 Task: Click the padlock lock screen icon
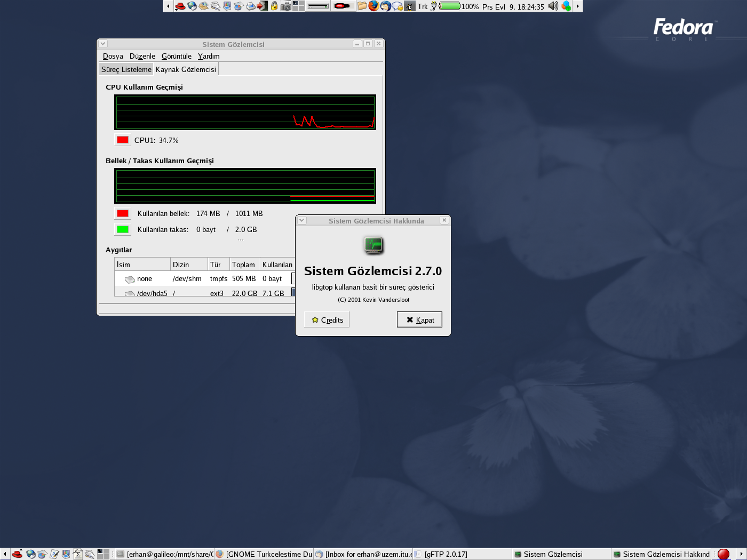point(274,6)
